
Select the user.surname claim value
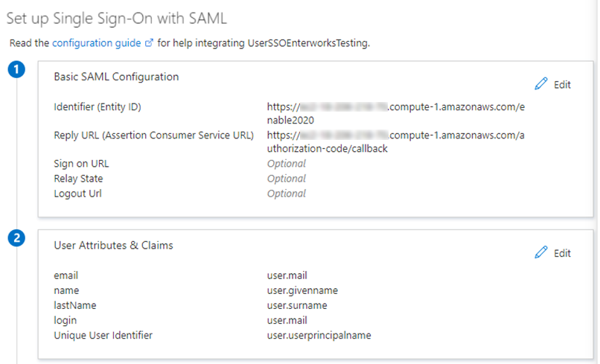(x=297, y=305)
